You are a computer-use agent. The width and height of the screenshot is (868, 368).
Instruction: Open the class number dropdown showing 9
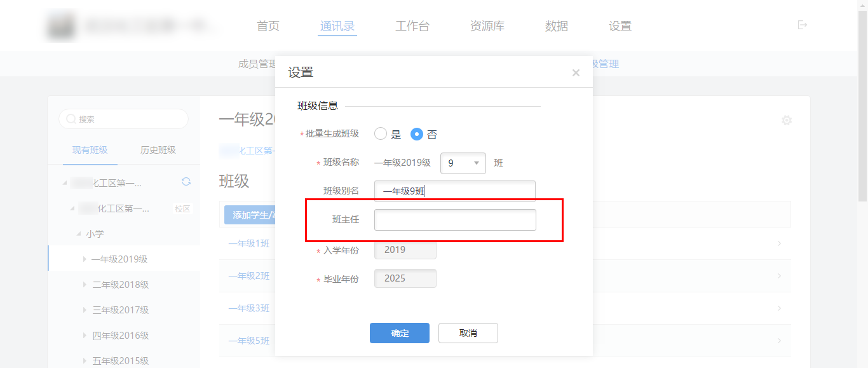point(463,163)
